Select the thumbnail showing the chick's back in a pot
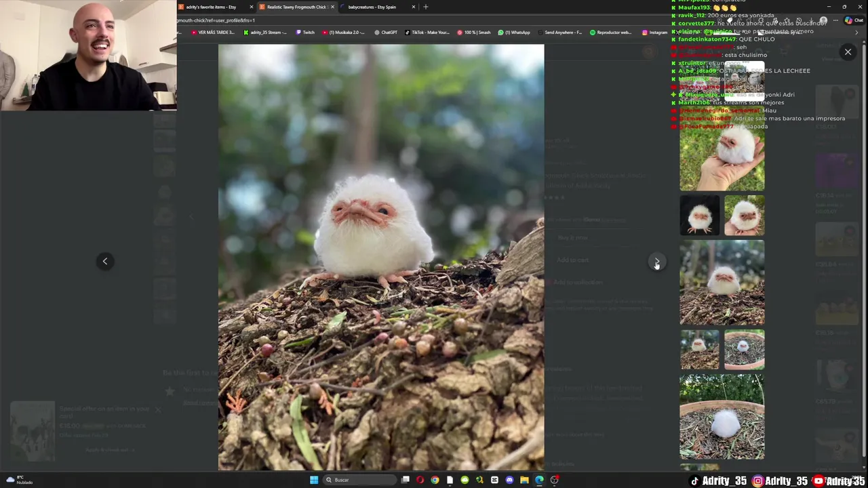Image resolution: width=868 pixels, height=488 pixels. pos(722,417)
